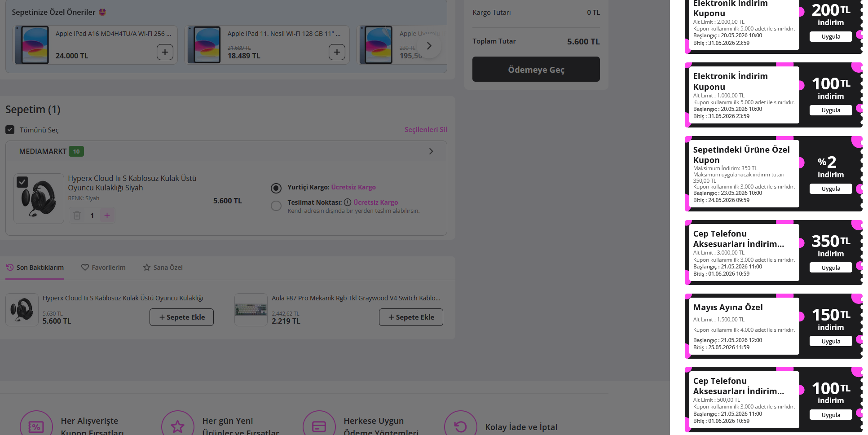
Task: Click RENK: Siyah label
Action: (84, 198)
